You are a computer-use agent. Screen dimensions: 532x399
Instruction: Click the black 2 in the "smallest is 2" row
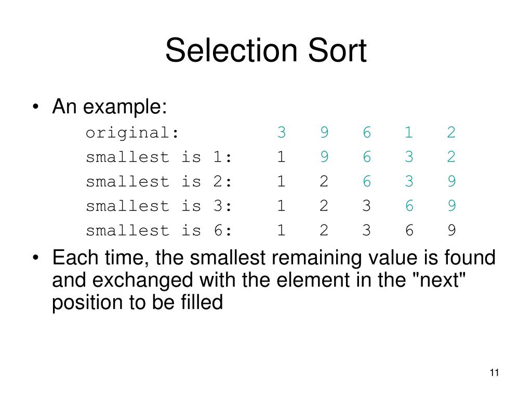324,182
